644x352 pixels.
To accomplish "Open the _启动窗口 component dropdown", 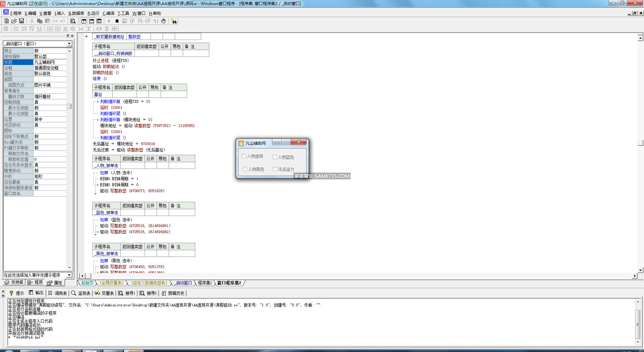I will click(x=69, y=44).
